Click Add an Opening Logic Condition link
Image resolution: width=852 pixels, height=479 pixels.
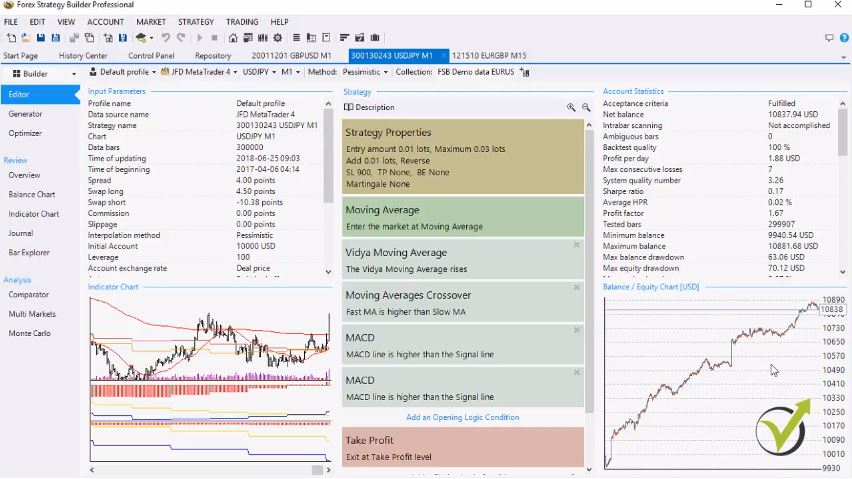462,418
